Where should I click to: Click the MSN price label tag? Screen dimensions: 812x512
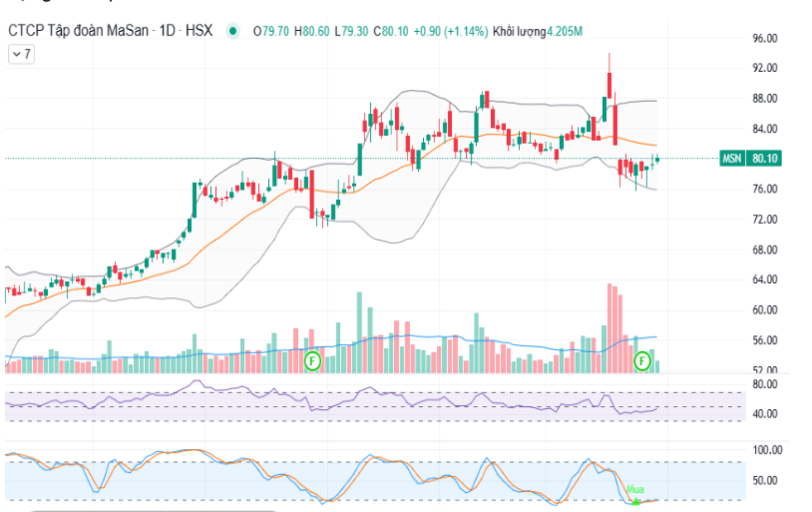click(732, 158)
